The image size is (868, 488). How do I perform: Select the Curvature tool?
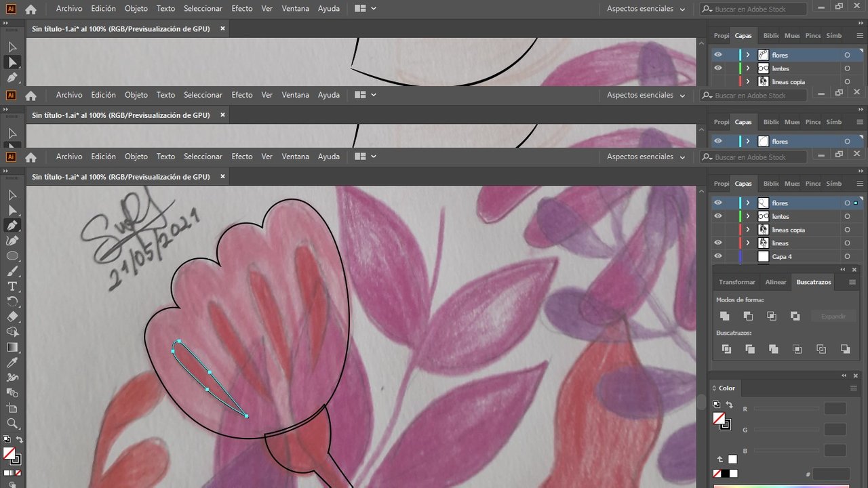coord(12,241)
